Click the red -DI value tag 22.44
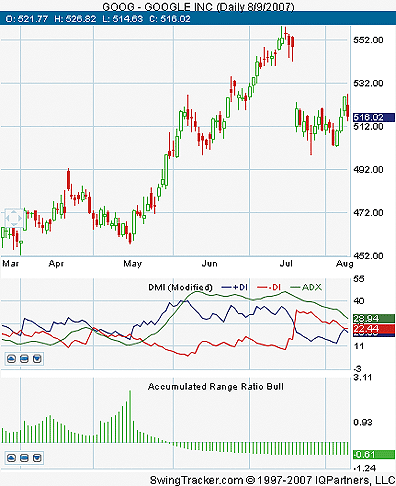 click(x=374, y=329)
